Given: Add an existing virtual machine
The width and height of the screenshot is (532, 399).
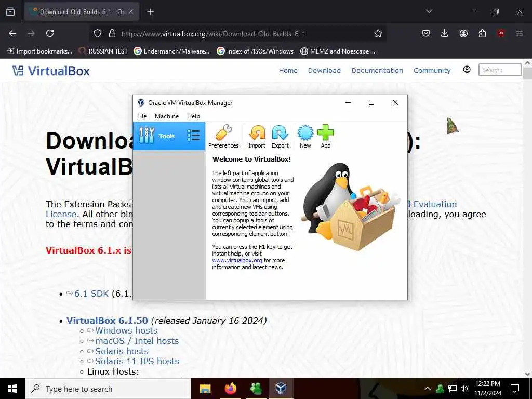Looking at the screenshot, I should 325,137.
